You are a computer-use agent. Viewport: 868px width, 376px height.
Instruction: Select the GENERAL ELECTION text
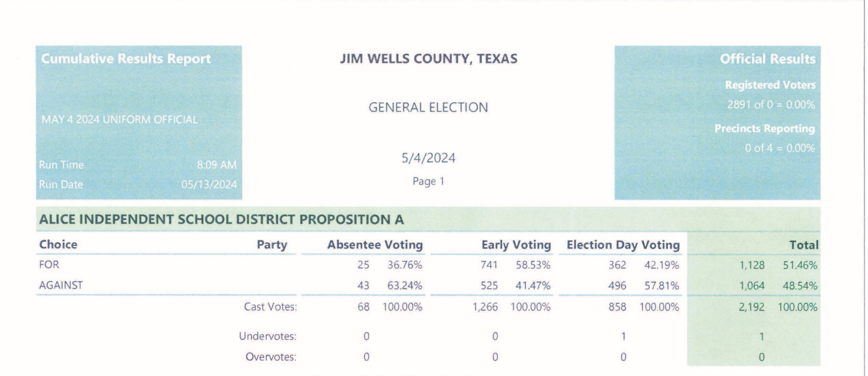tap(428, 107)
